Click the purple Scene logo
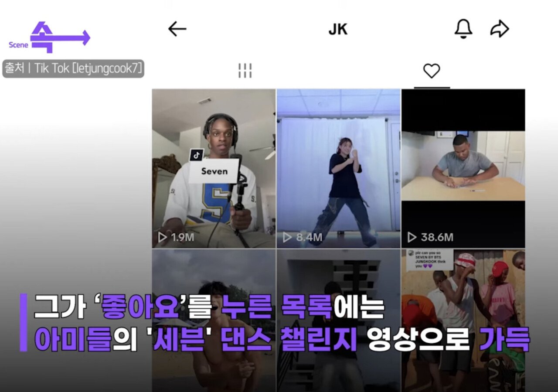 [49, 37]
